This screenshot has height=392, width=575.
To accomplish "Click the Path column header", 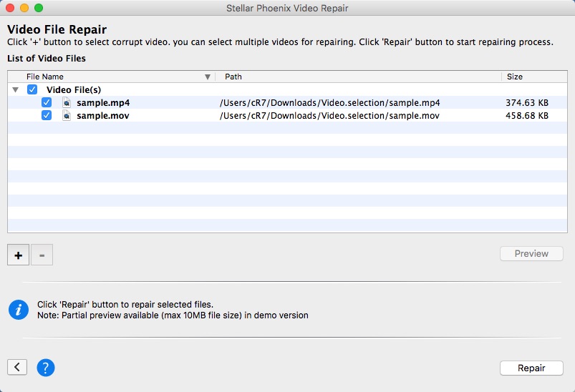I will click(358, 77).
